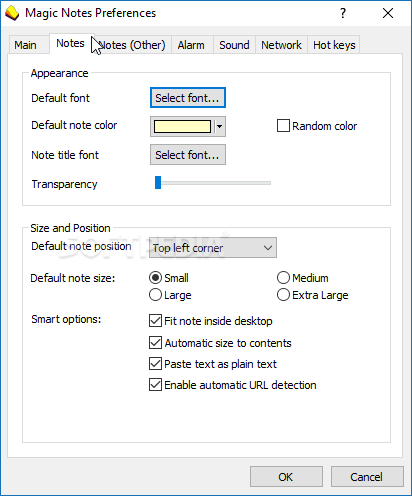
Task: Click the Default note color label
Action: [x=74, y=125]
